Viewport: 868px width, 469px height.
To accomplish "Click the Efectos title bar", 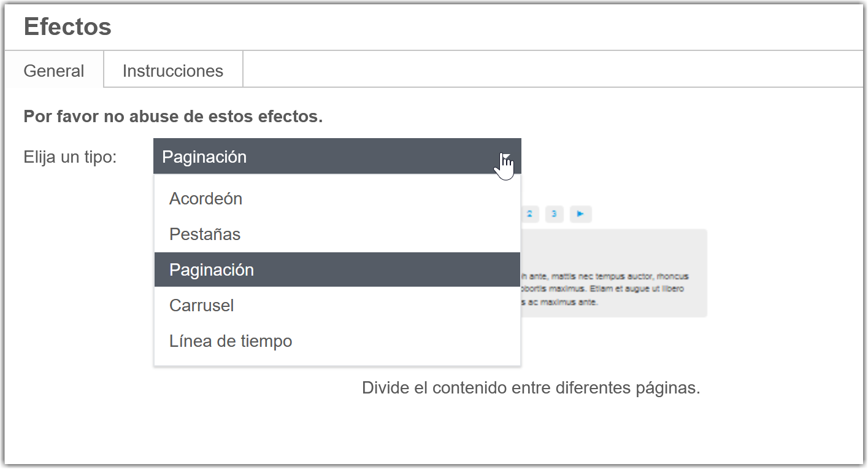I will [67, 26].
